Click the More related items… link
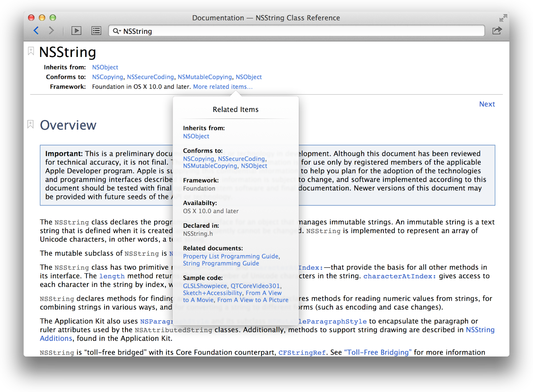 [x=223, y=87]
